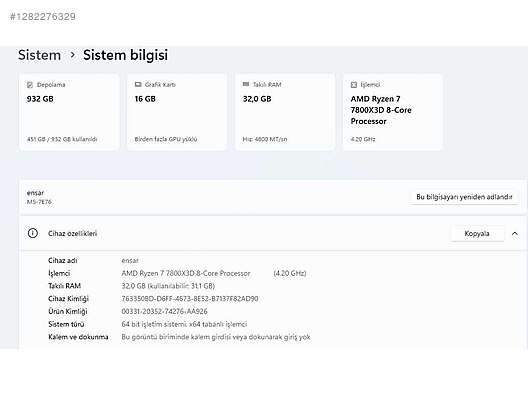Click the Ürün Kimliği label
This screenshot has width=528, height=396.
(x=68, y=311)
